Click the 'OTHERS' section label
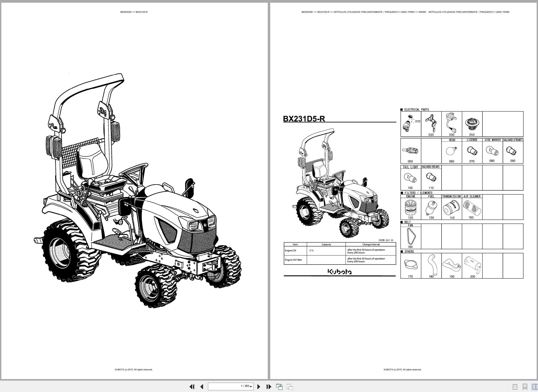 point(409,251)
